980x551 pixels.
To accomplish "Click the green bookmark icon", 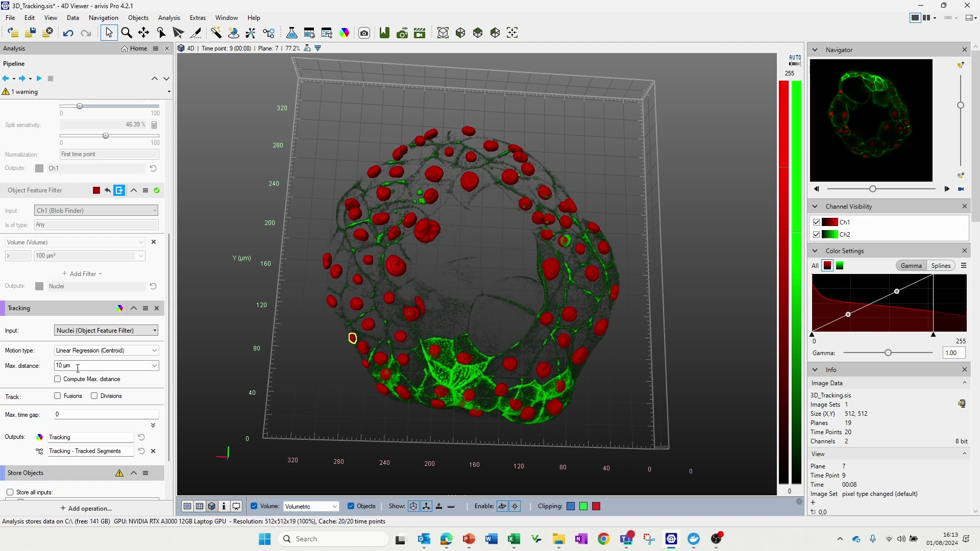I will coord(384,33).
